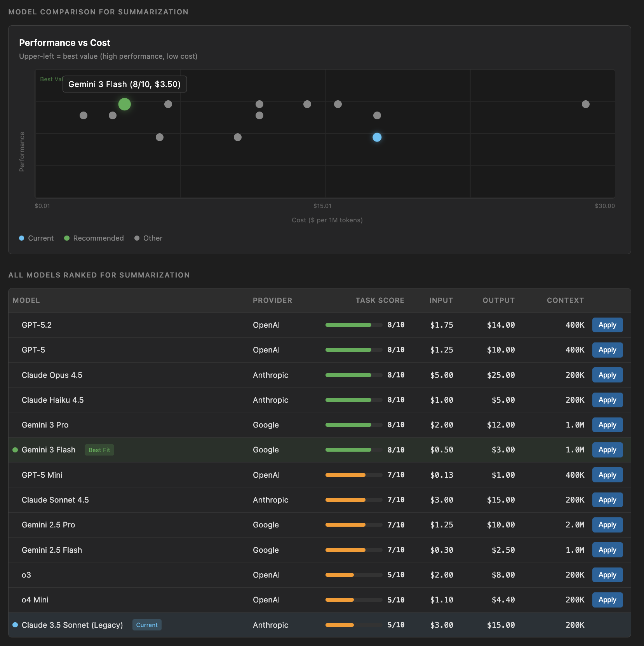
Task: Click the "2.0M" context value for Gemini 2.5 Pro
Action: [575, 525]
